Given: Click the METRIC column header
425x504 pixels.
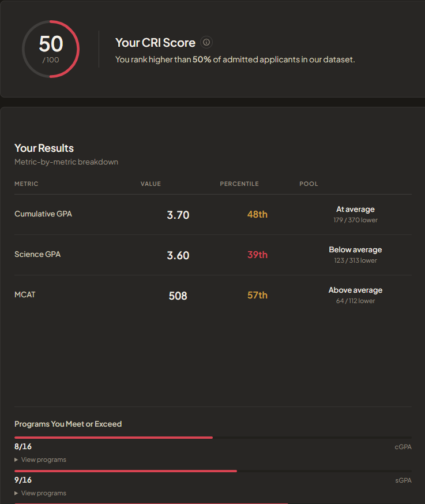Looking at the screenshot, I should tap(26, 184).
